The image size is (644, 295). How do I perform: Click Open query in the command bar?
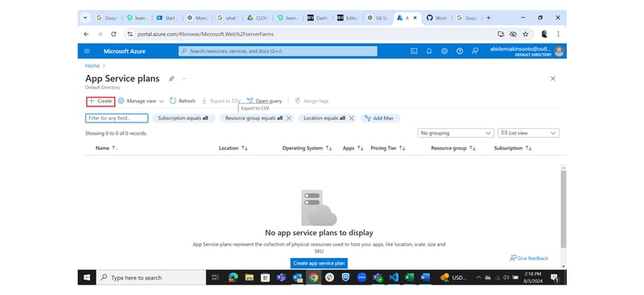(x=264, y=101)
